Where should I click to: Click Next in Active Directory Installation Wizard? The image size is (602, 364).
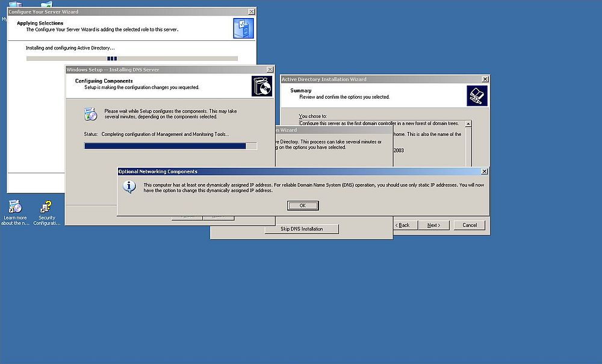click(x=434, y=225)
